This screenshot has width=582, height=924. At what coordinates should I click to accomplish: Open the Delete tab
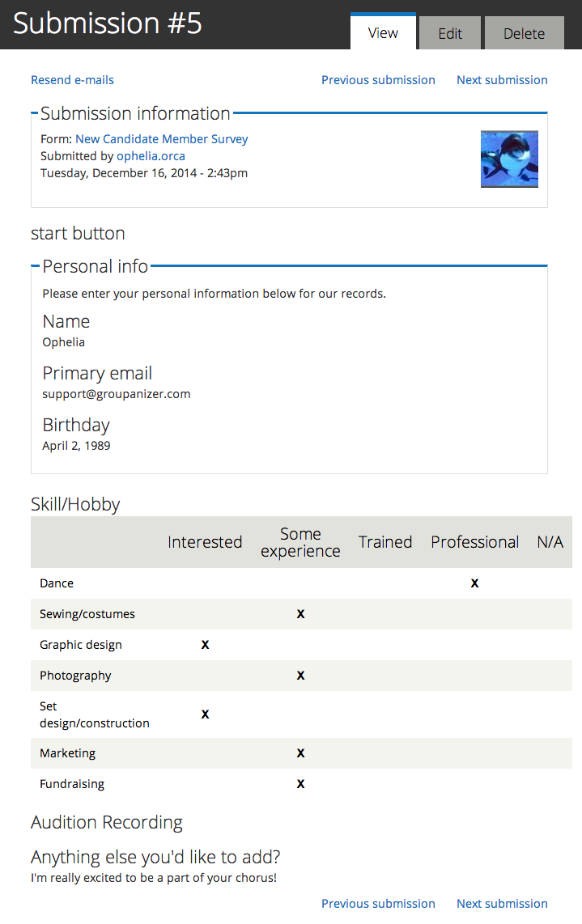click(x=524, y=33)
